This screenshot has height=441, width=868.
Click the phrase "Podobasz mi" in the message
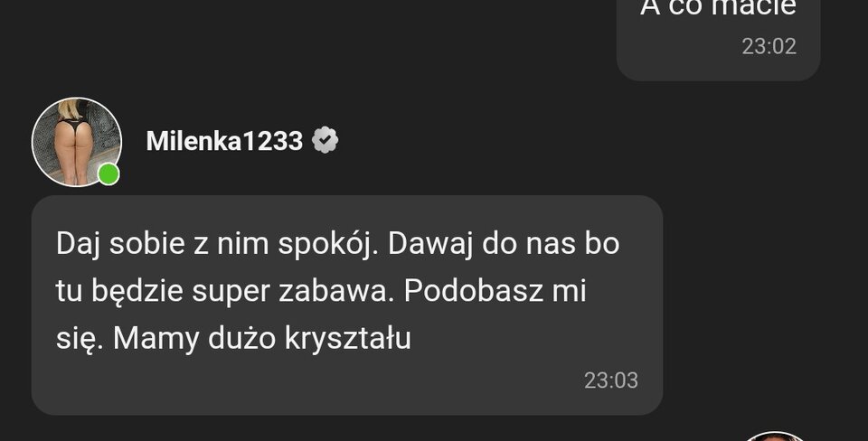(x=495, y=291)
